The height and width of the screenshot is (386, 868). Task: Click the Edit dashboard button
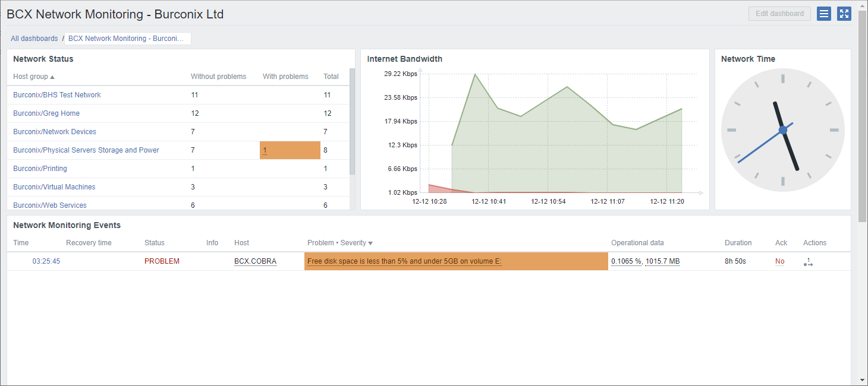(779, 14)
